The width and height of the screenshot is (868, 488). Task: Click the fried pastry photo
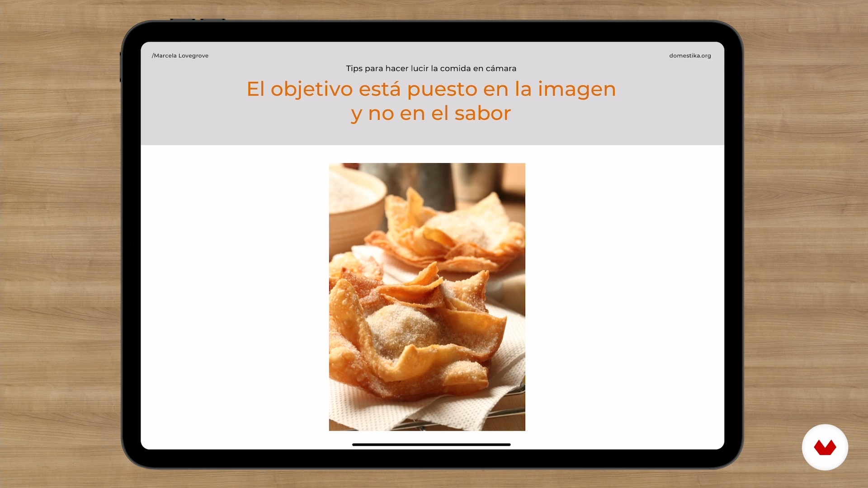(427, 297)
